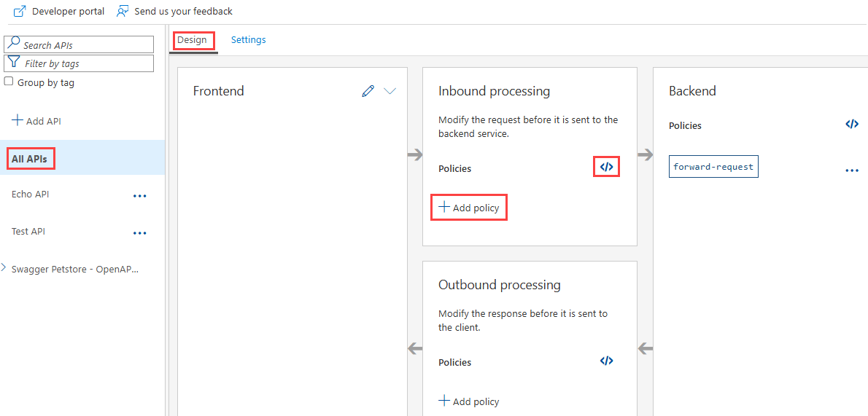
Task: Select All APIs in the list
Action: click(31, 159)
